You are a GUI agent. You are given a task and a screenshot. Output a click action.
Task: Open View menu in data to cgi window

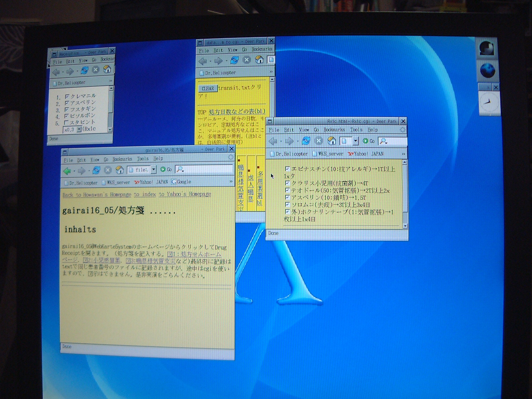point(233,50)
